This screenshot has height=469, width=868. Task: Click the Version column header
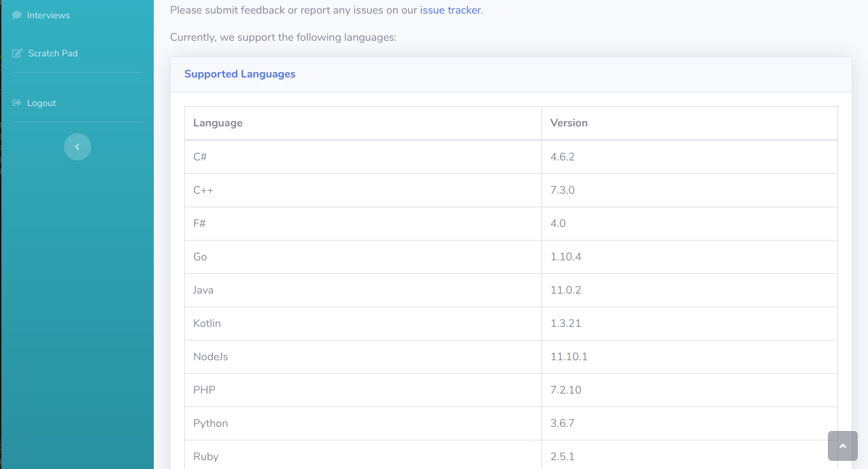690,123
